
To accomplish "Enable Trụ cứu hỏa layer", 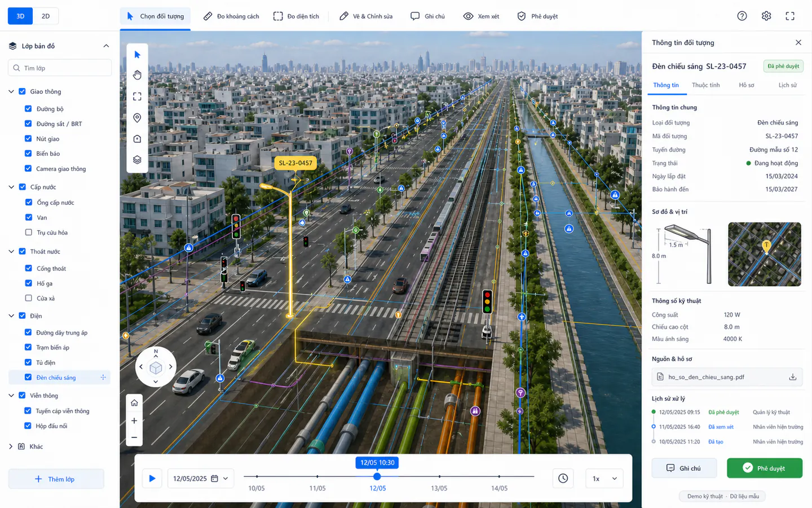I will point(28,232).
